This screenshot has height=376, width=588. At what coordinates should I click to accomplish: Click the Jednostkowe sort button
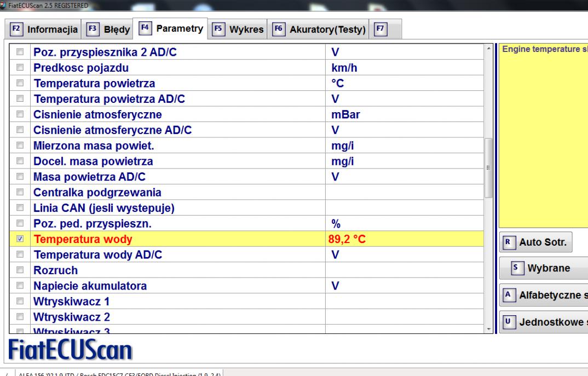[544, 322]
